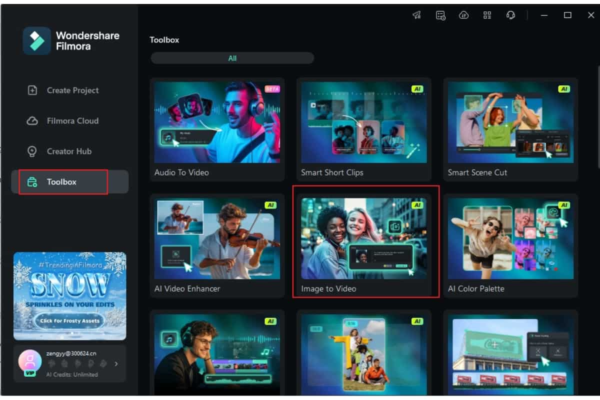Image resolution: width=600 pixels, height=400 pixels.
Task: Click the cloud upload icon
Action: [x=463, y=15]
